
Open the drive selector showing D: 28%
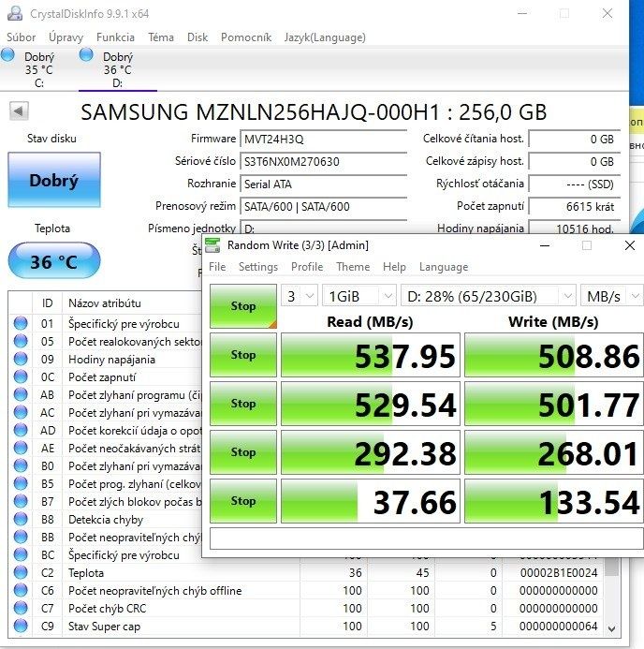[488, 296]
